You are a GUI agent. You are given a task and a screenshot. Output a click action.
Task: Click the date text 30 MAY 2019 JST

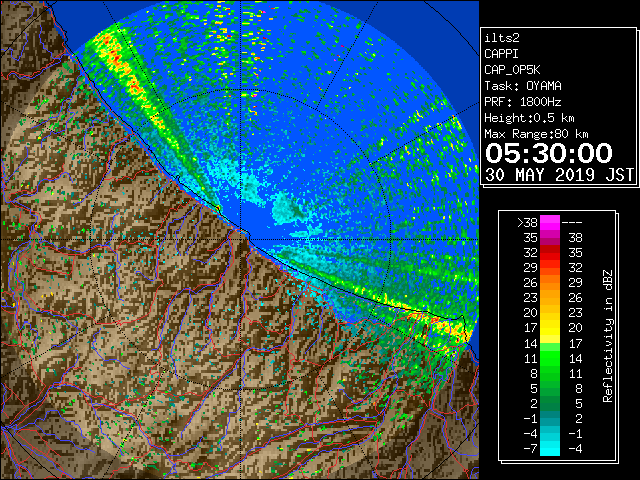(x=559, y=175)
